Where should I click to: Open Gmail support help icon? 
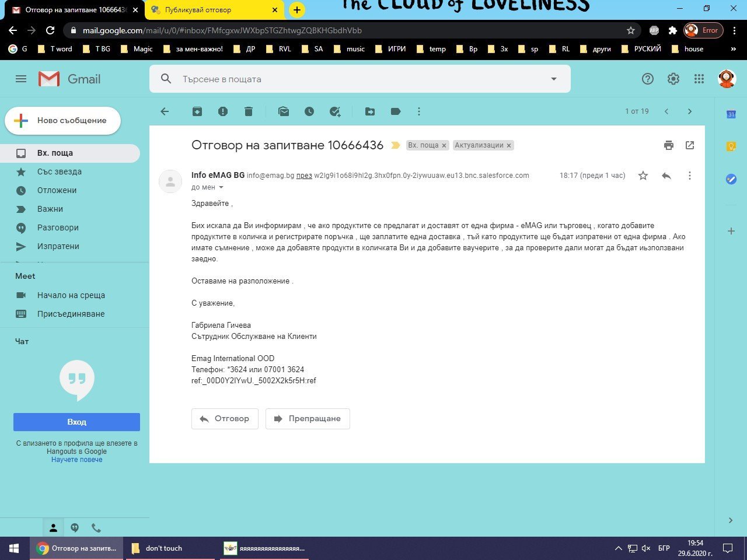[648, 79]
